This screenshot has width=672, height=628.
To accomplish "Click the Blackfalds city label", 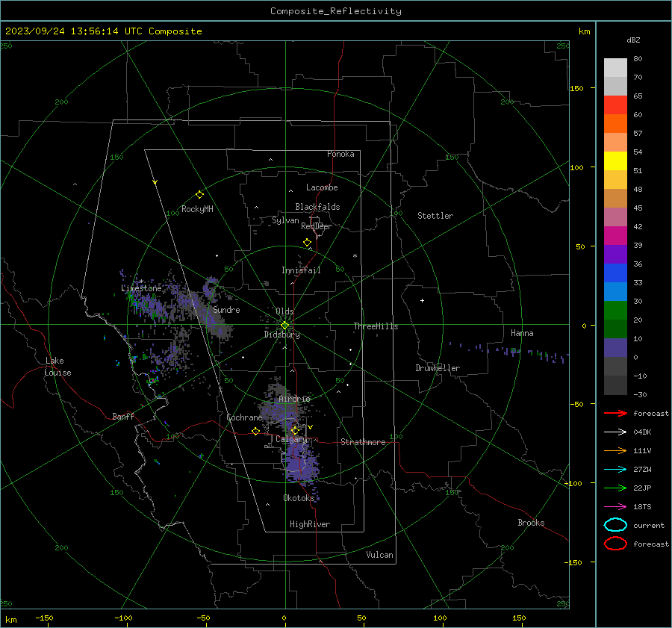I will click(317, 207).
